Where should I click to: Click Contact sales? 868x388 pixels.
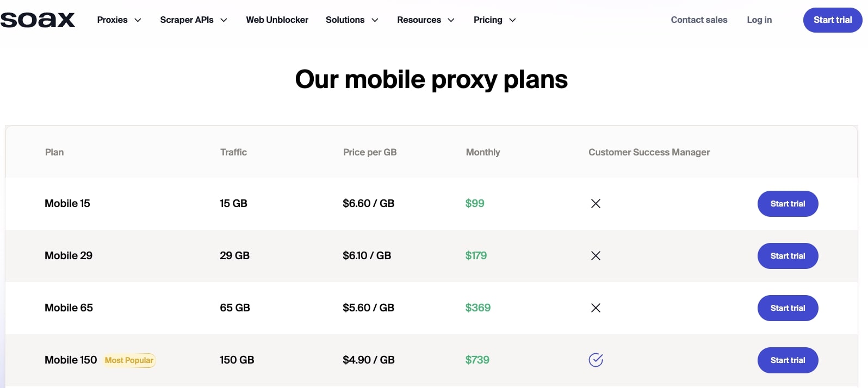699,20
